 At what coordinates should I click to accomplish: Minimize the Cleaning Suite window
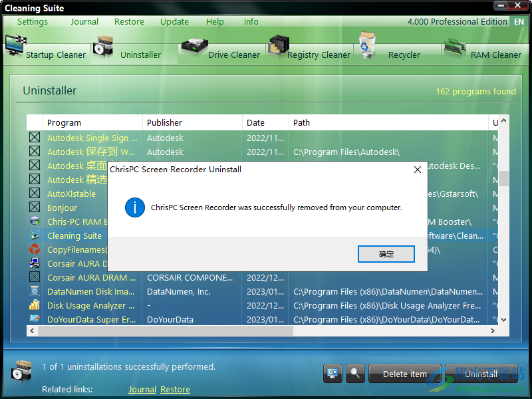coord(501,5)
